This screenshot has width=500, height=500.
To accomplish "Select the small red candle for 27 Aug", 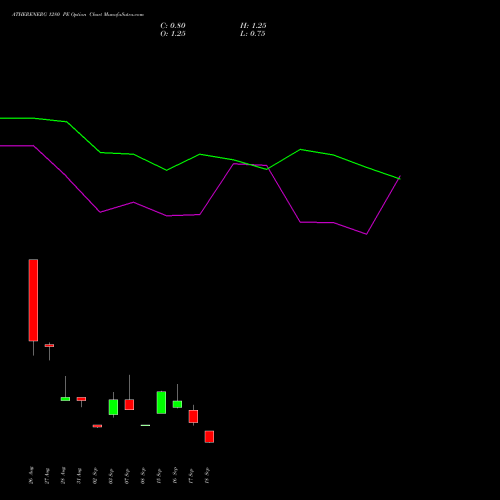I will 49,346.
